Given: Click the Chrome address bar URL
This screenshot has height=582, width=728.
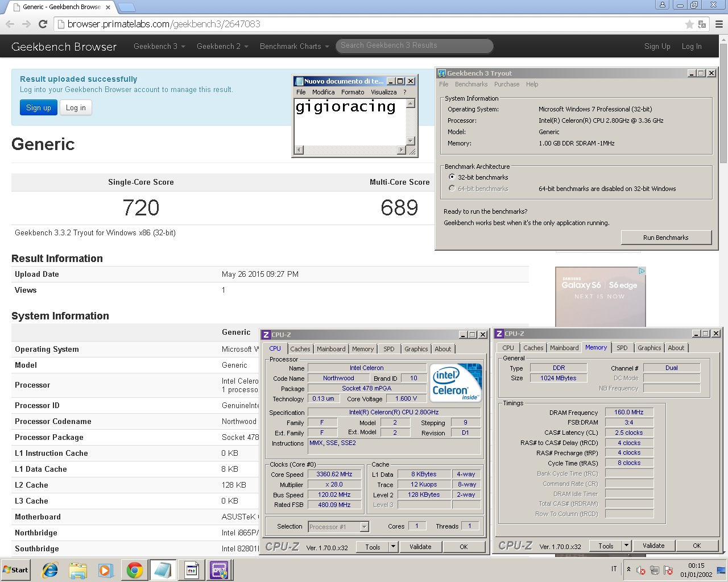Looking at the screenshot, I should 164,24.
